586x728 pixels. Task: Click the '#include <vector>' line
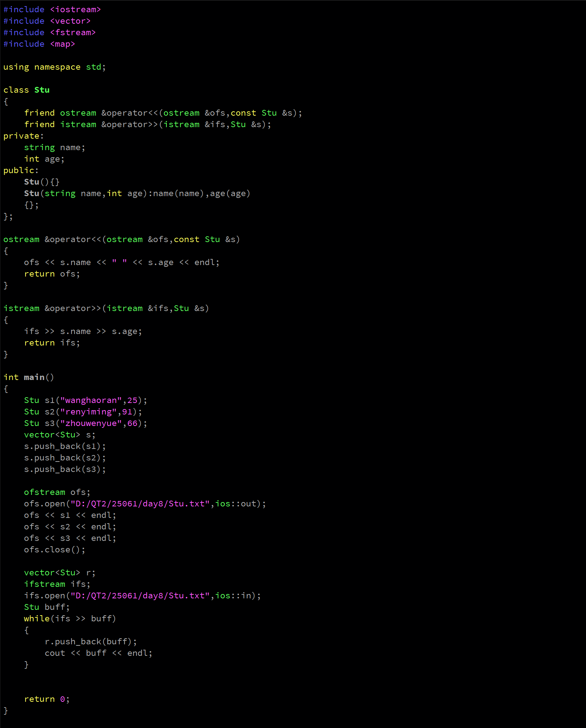47,21
